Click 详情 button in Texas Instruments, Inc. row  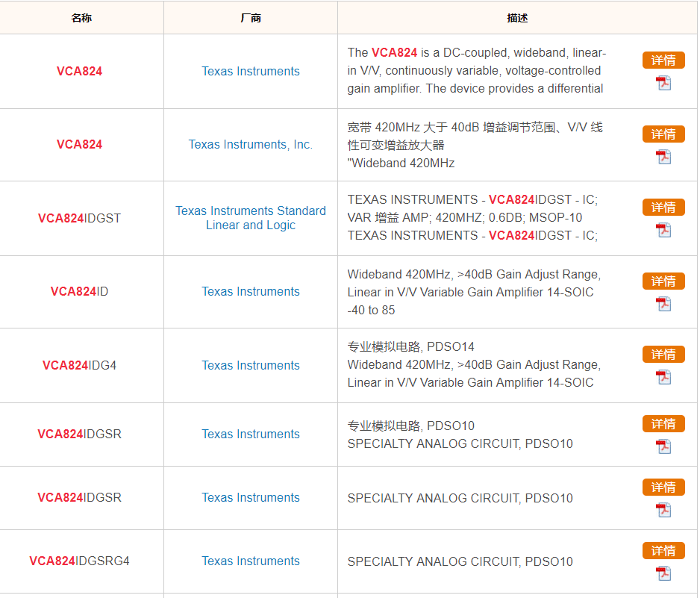663,134
